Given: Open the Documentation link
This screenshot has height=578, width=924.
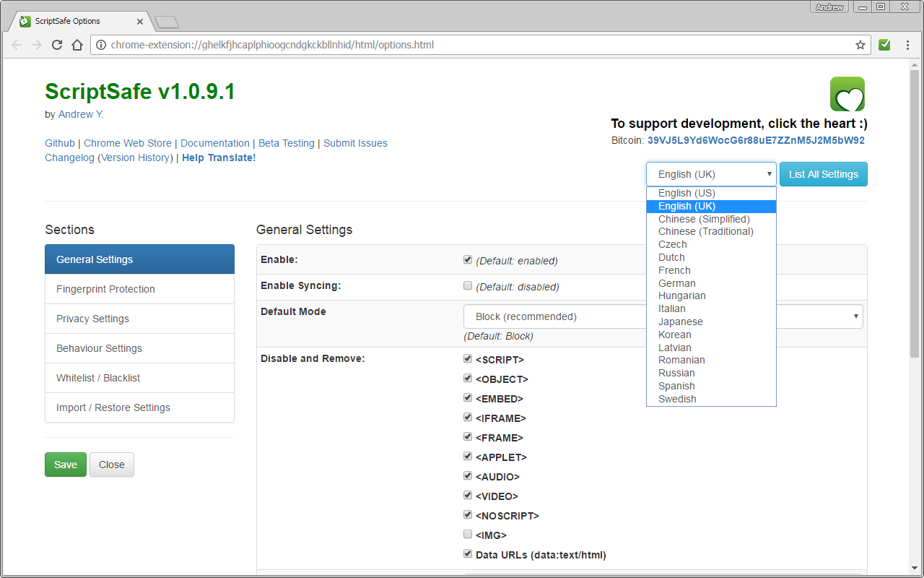Looking at the screenshot, I should pos(215,143).
